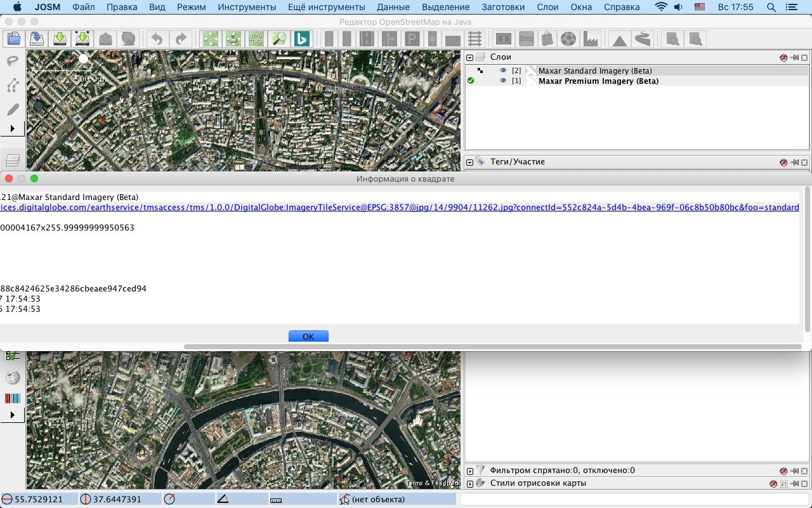
Task: Click the Redo arrow icon
Action: 180,39
